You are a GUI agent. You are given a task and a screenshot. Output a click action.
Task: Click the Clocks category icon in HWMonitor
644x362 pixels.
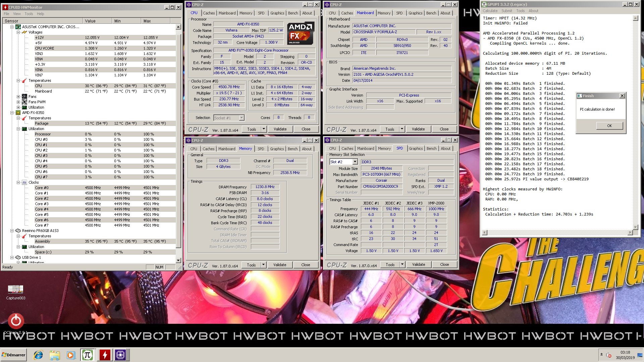[x=24, y=182]
